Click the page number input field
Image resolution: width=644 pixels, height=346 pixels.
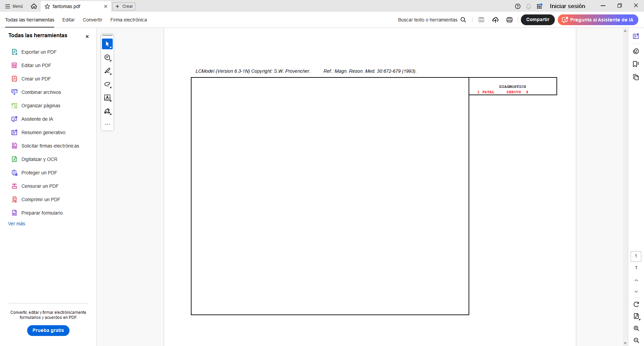point(636,256)
